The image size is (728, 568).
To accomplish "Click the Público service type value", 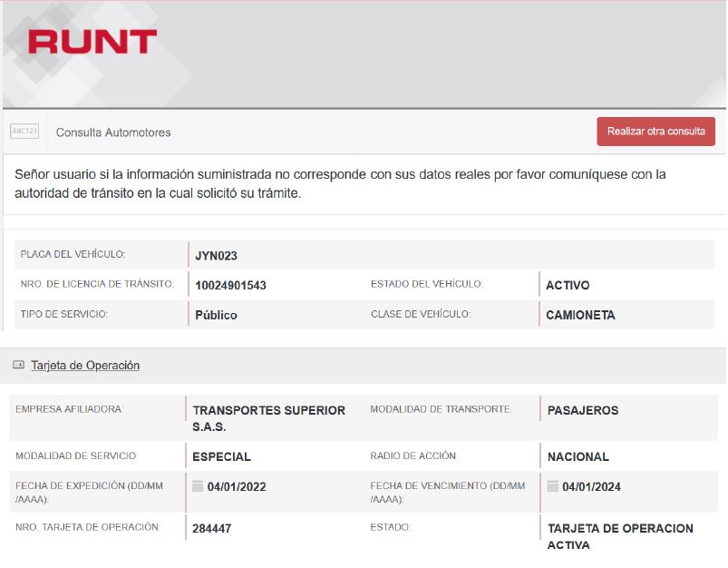I will point(216,315).
